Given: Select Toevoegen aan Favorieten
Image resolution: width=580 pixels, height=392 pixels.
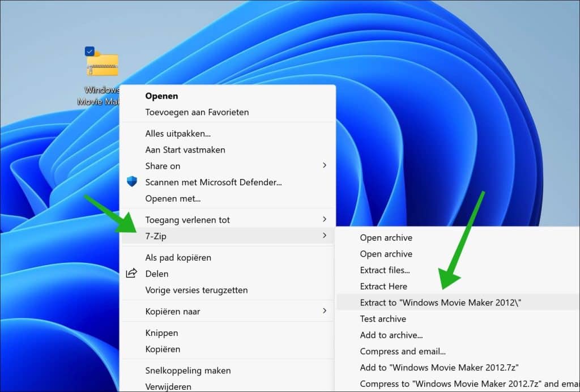Looking at the screenshot, I should tap(228, 112).
